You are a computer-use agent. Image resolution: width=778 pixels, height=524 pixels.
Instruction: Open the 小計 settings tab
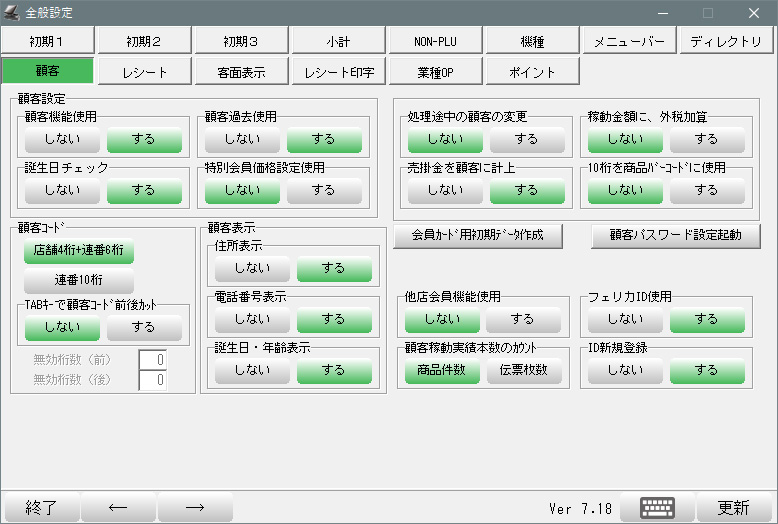point(337,41)
